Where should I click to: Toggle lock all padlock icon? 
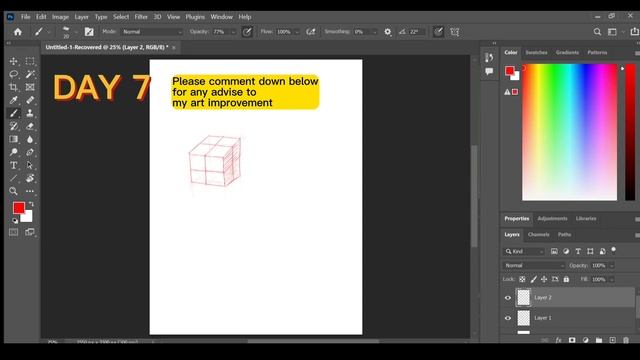[566, 280]
